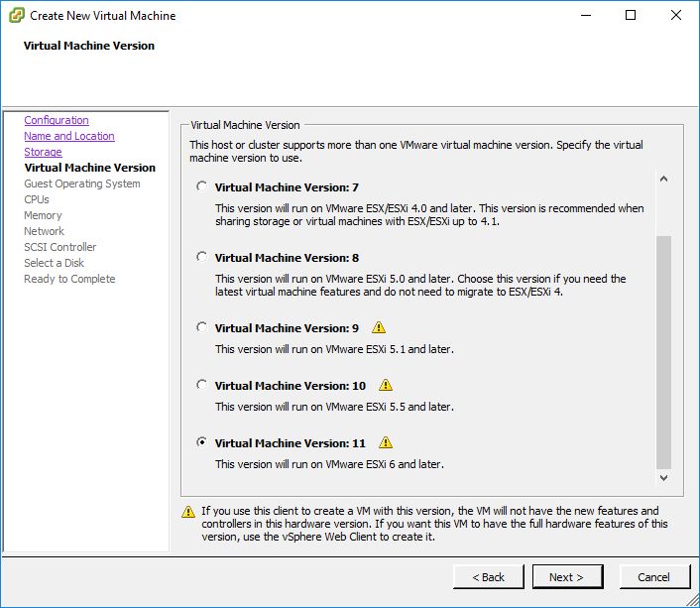Click Ready to Complete step in sidebar

pos(69,279)
